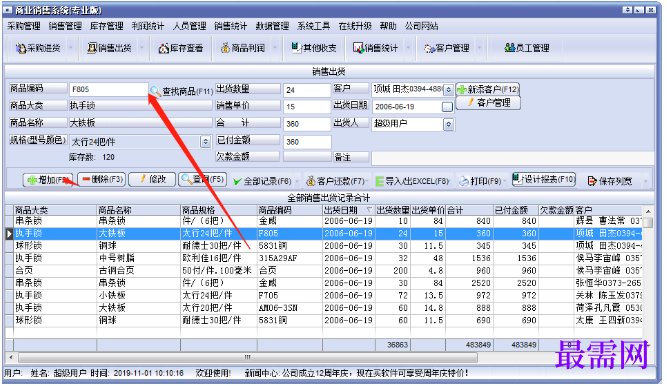Click the red minus icon of 删除(F3)
The width and height of the screenshot is (667, 386).
click(86, 179)
